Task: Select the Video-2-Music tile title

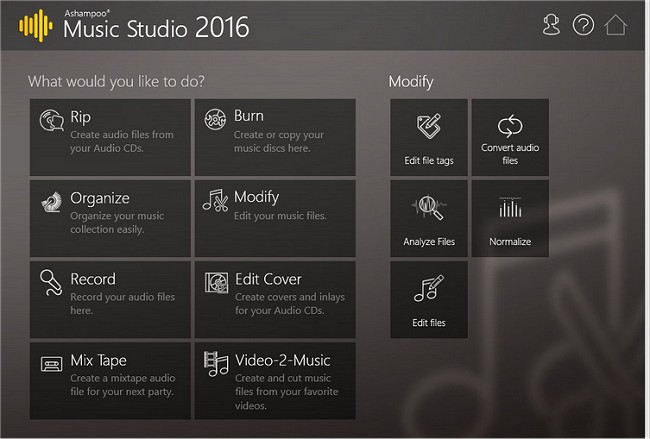Action: coord(283,360)
